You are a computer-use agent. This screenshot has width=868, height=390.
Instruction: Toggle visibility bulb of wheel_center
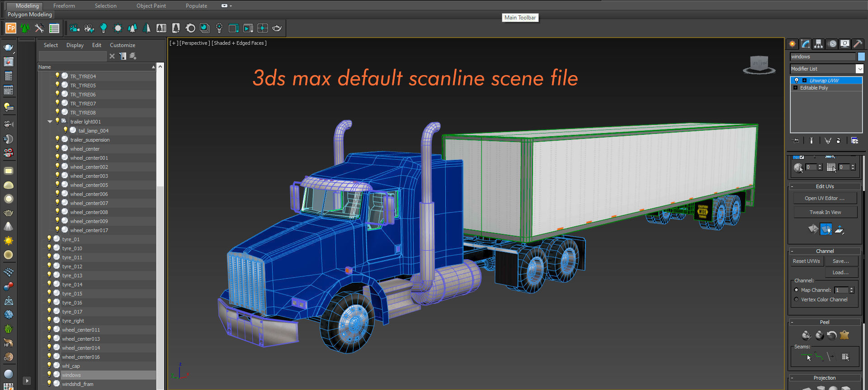click(x=57, y=148)
